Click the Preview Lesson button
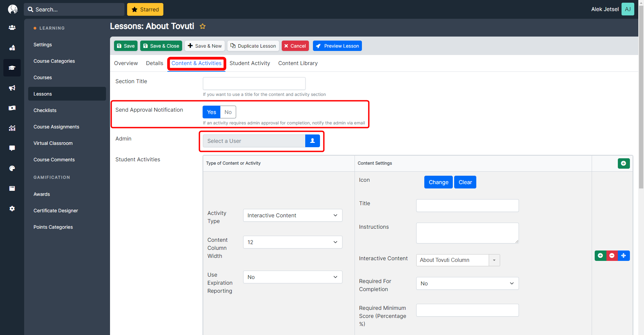Viewport: 644px width, 335px height. (x=337, y=46)
